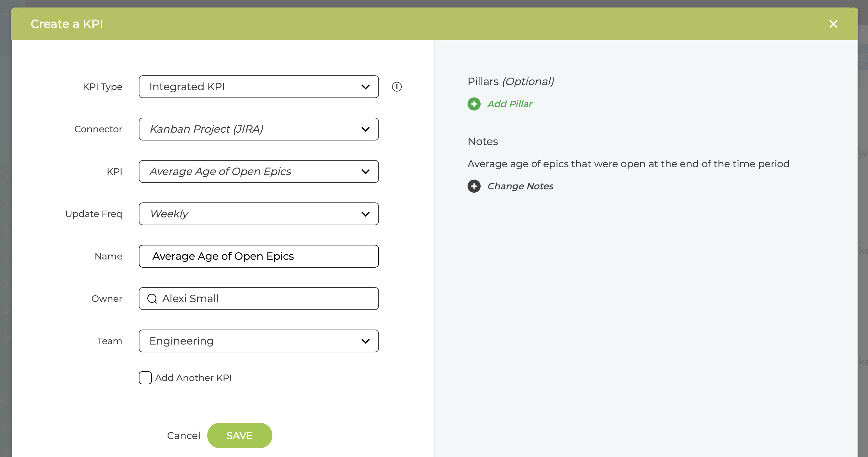Open the Update Freq dropdown
The width and height of the screenshot is (868, 457).
point(258,214)
